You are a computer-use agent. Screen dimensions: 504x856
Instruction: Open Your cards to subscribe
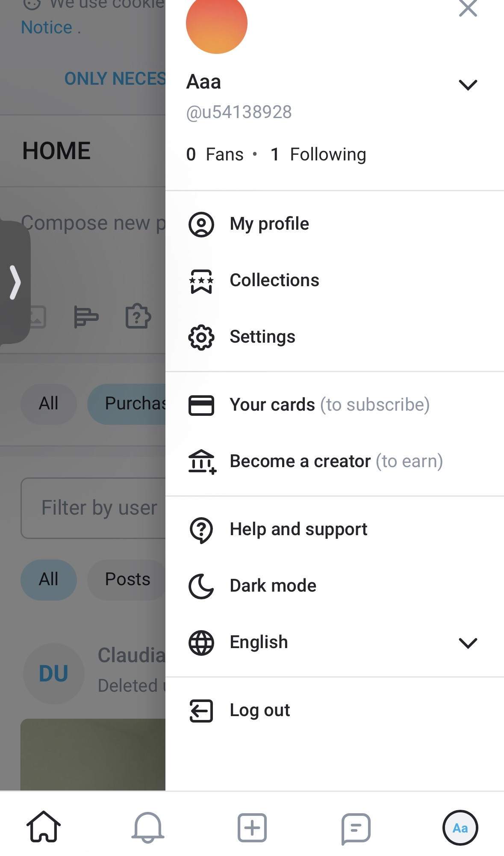(x=329, y=405)
